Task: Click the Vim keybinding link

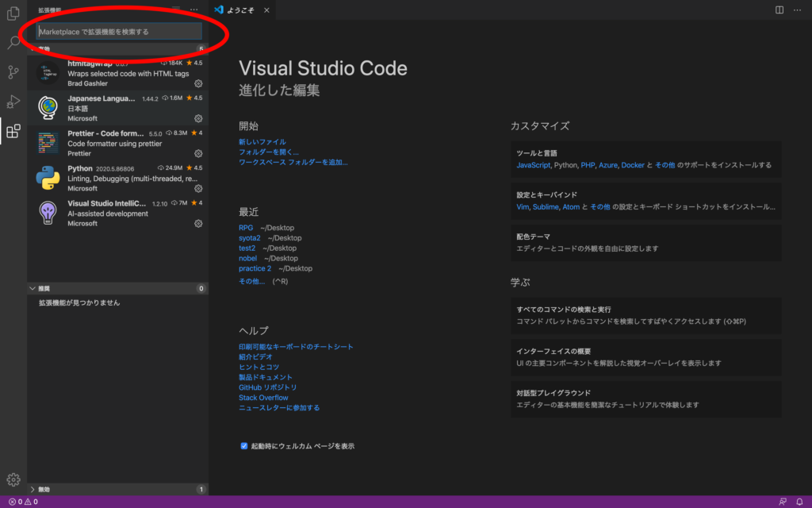Action: tap(523, 207)
